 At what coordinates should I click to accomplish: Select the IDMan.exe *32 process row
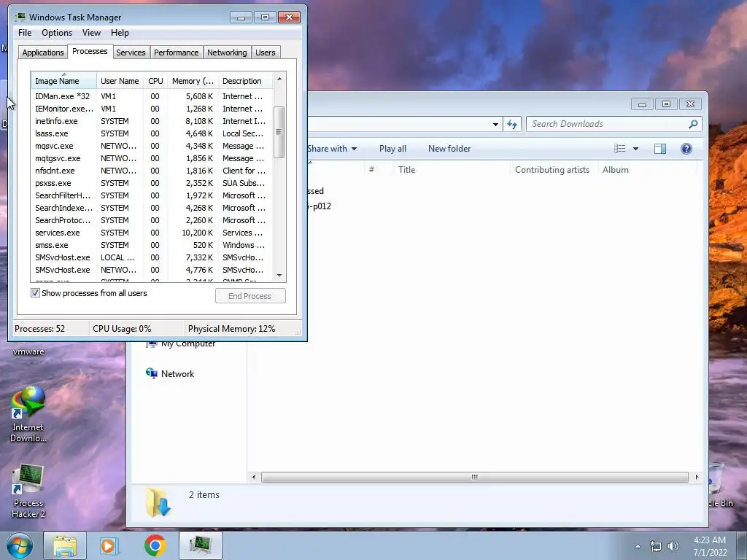[x=152, y=96]
